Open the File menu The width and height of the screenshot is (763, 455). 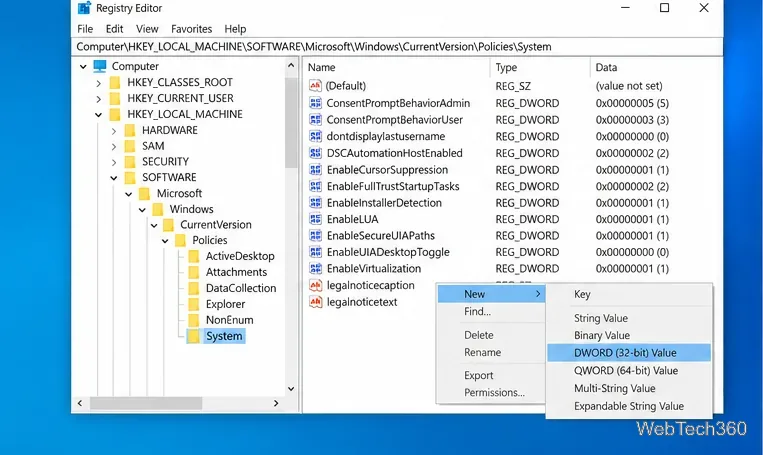[x=85, y=29]
